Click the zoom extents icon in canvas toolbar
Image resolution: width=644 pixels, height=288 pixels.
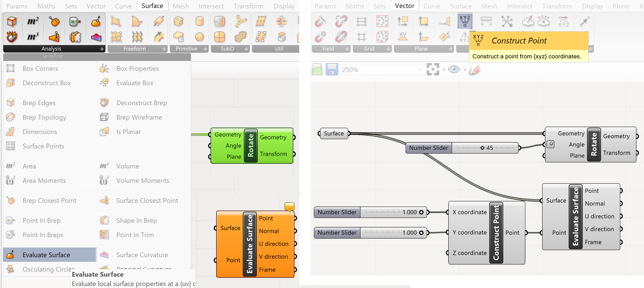click(433, 69)
